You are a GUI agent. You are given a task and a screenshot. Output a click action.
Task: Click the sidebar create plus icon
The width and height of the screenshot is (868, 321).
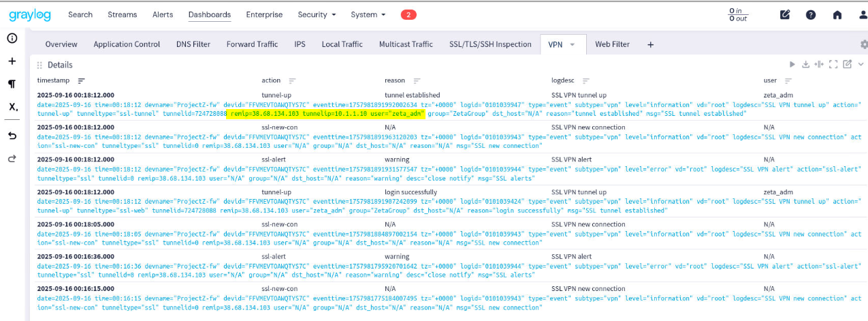(x=12, y=61)
